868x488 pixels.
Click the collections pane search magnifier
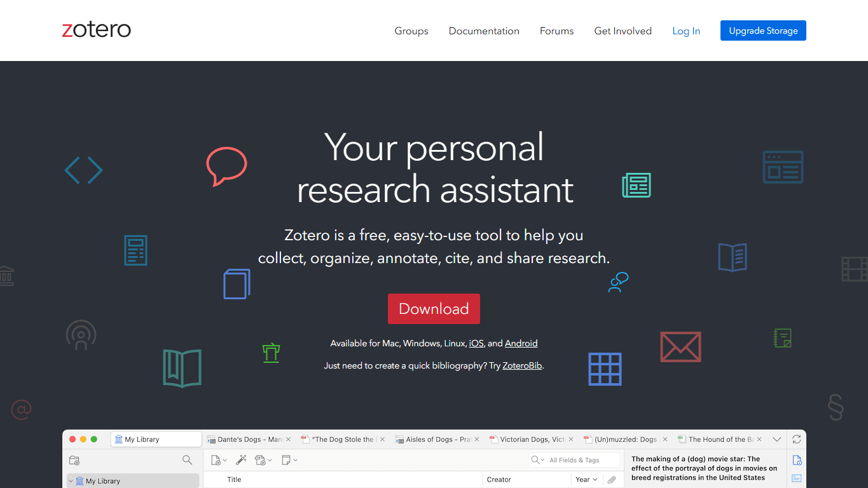click(x=187, y=460)
